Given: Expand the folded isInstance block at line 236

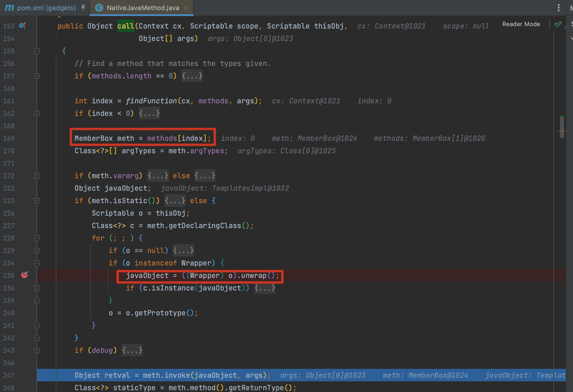Looking at the screenshot, I should point(37,288).
